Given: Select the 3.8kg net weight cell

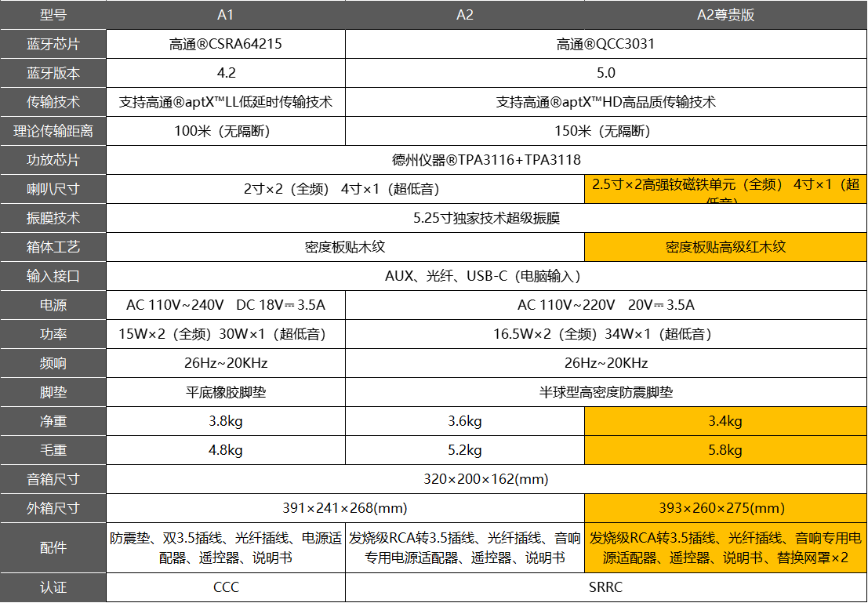Looking at the screenshot, I should [226, 421].
